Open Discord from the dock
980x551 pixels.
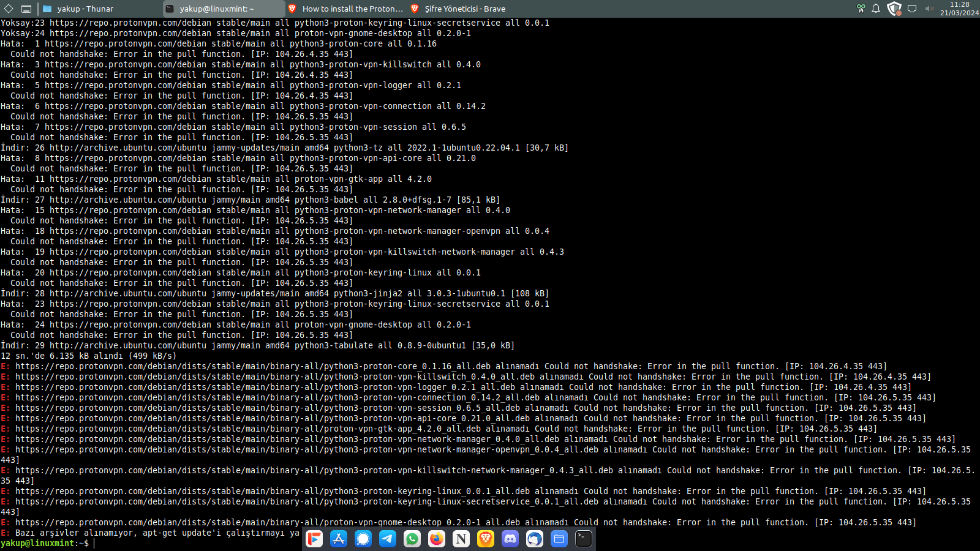[510, 539]
